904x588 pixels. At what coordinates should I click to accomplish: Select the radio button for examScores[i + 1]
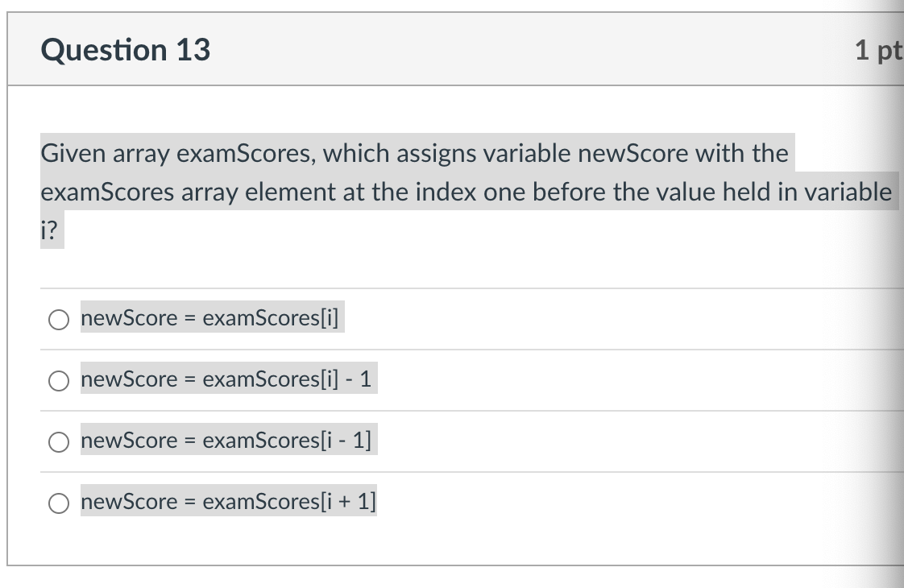[59, 503]
